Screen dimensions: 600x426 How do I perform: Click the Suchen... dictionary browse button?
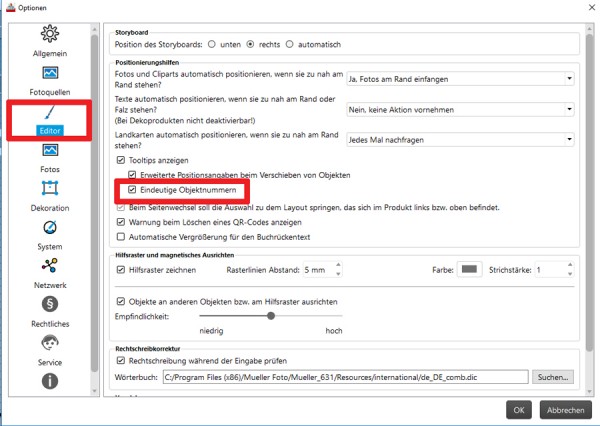pos(553,377)
